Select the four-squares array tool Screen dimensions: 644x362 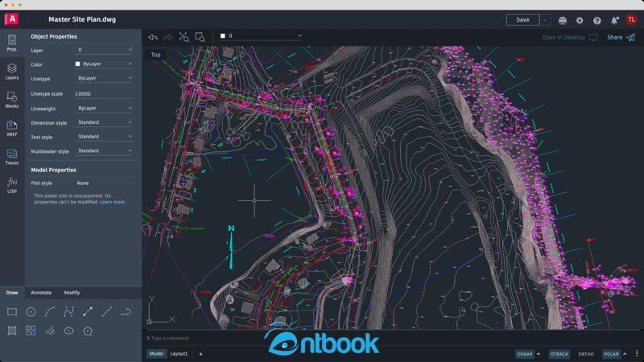[x=31, y=331]
